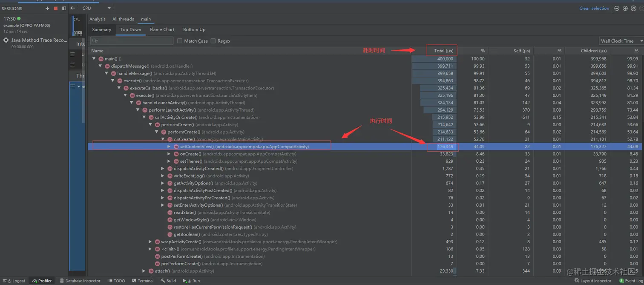Expand the setTheme() node
The width and height of the screenshot is (644, 285).
pyautogui.click(x=169, y=161)
